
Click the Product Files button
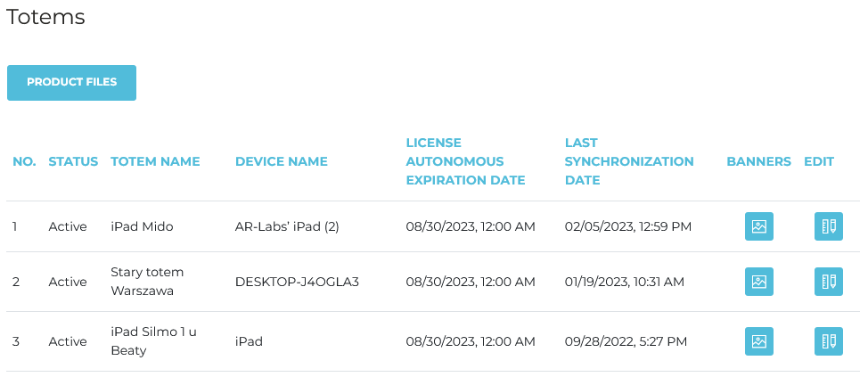point(71,82)
